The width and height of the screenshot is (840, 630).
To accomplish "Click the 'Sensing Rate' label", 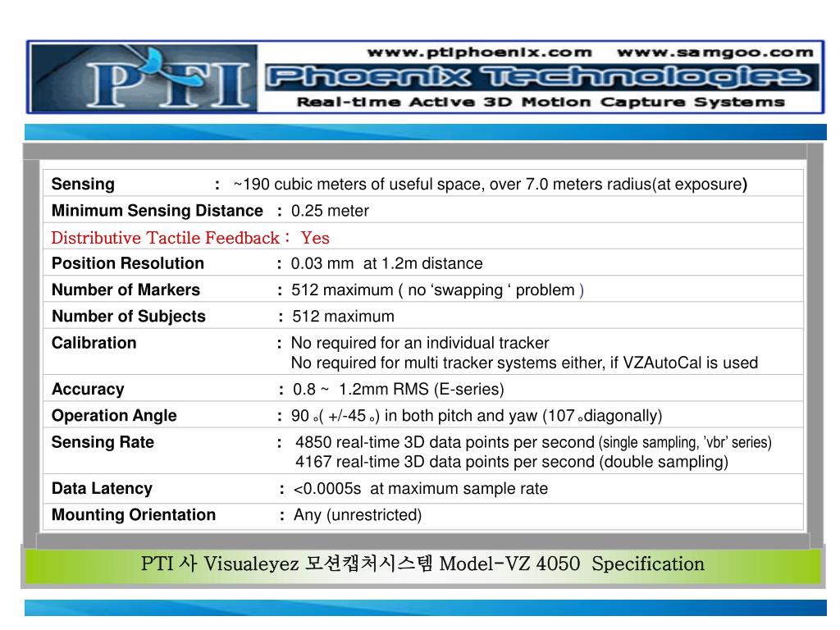I will [x=103, y=442].
